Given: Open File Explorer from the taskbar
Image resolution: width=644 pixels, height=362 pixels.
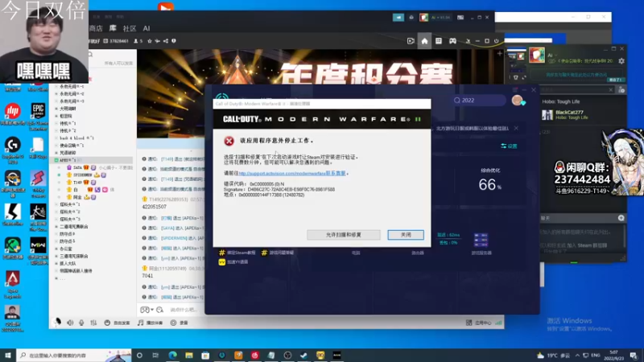Looking at the screenshot, I should [x=189, y=355].
